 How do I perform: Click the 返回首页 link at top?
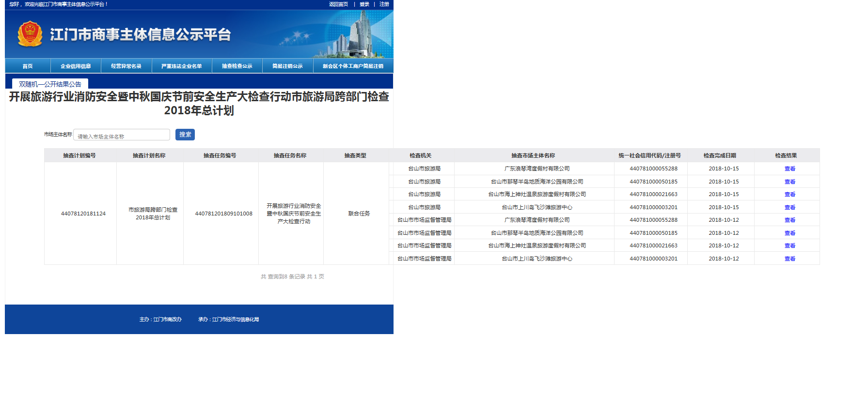coord(338,4)
